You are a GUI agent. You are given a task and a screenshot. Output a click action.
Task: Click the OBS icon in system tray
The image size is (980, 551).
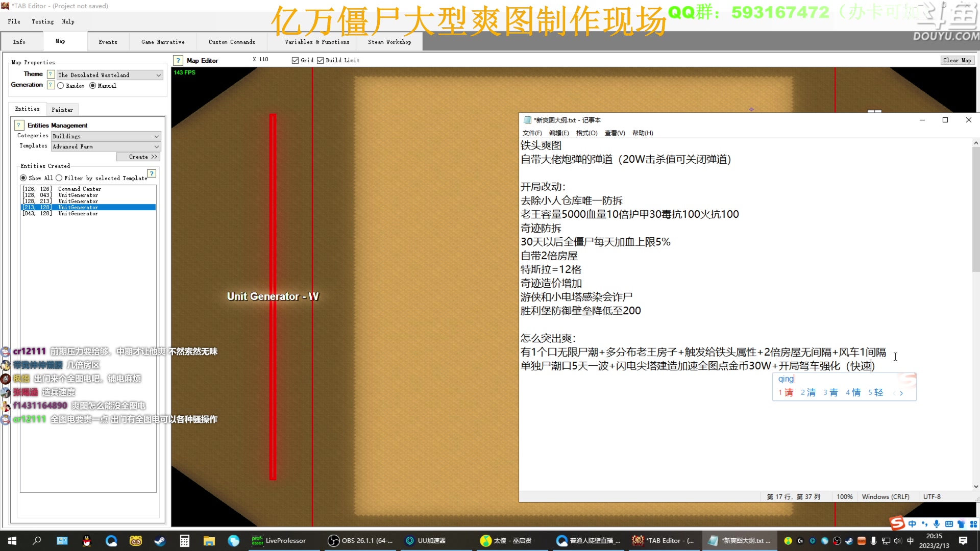tap(837, 541)
